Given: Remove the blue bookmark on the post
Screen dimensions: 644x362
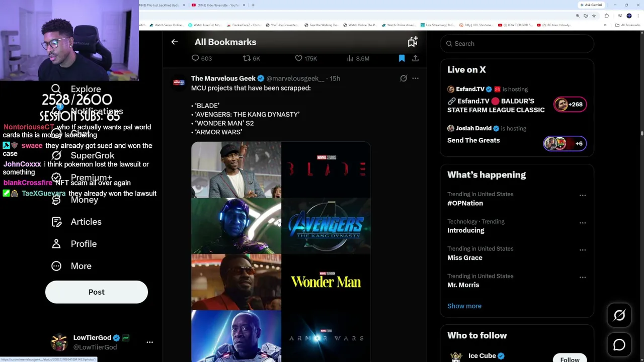Looking at the screenshot, I should pyautogui.click(x=401, y=58).
